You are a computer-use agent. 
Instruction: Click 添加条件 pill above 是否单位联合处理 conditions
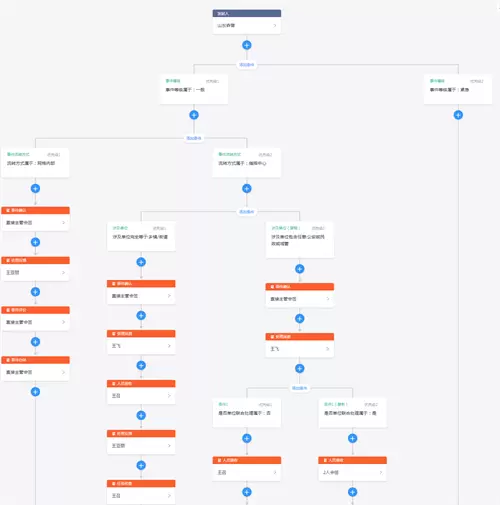tap(299, 388)
